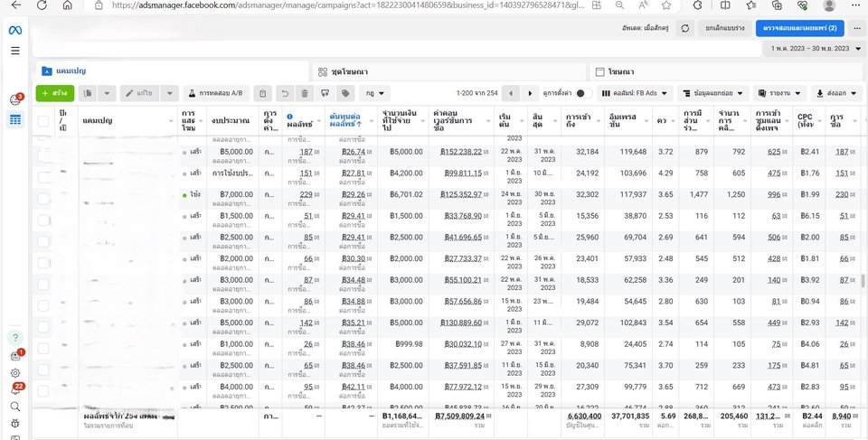
Task: Click browser home icon
Action: [67, 5]
